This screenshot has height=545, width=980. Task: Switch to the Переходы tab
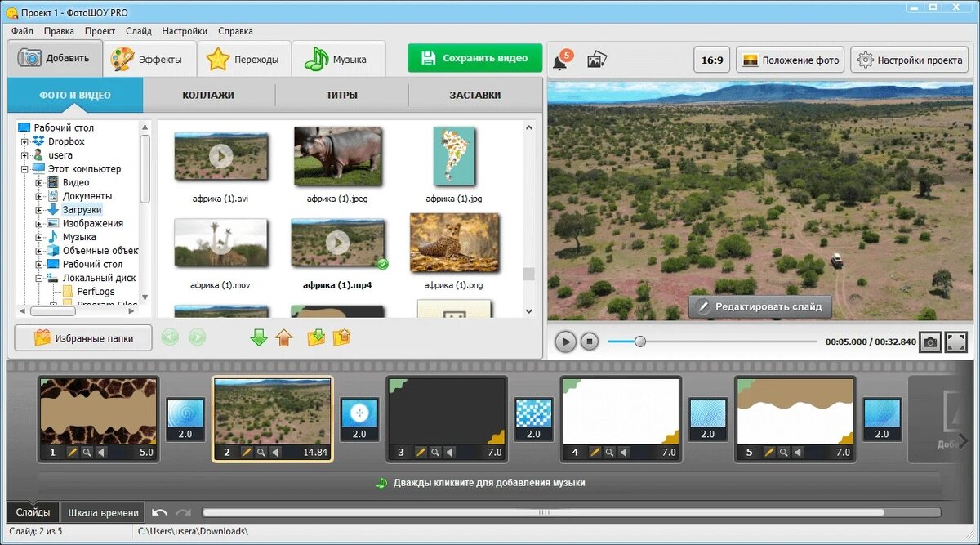(244, 59)
